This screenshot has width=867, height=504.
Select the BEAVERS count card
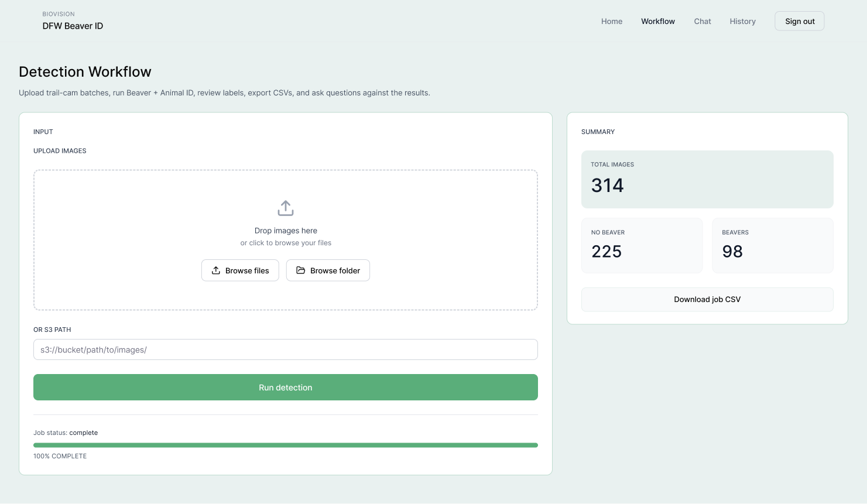(772, 245)
